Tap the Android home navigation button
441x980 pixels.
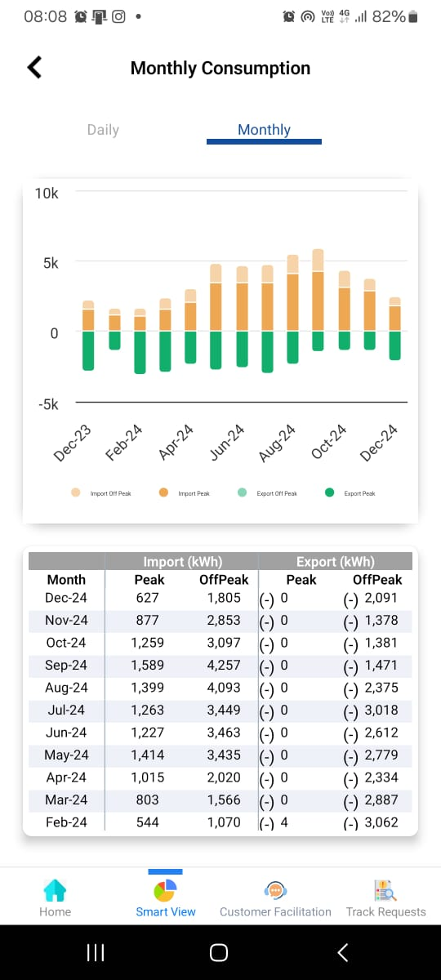click(x=219, y=952)
